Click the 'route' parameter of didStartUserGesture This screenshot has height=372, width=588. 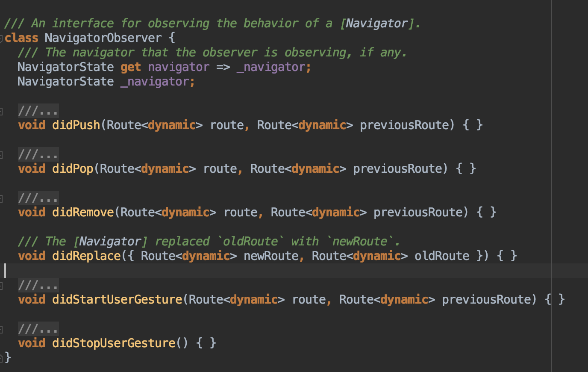309,300
